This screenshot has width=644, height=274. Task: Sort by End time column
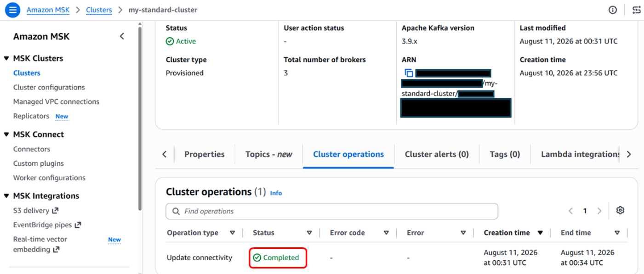click(617, 233)
